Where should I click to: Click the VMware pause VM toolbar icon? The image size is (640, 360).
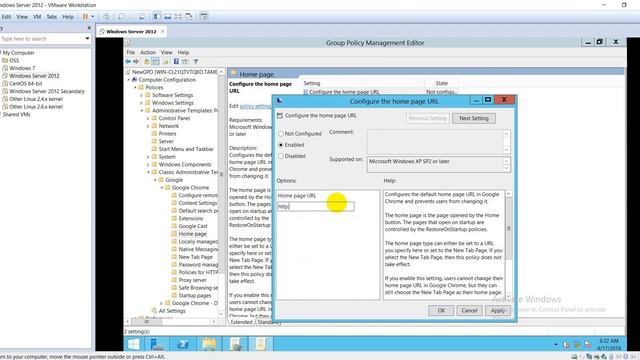[x=85, y=17]
